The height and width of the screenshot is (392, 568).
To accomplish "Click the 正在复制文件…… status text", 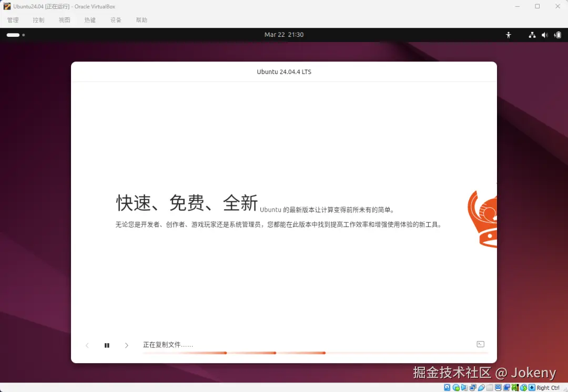I will pos(168,345).
